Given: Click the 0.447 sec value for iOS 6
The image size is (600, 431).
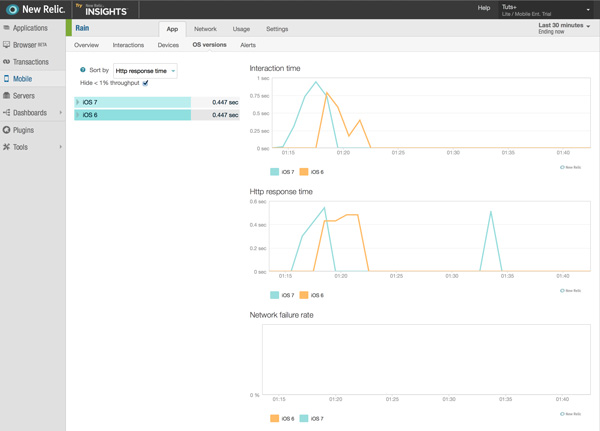Looking at the screenshot, I should [x=225, y=115].
